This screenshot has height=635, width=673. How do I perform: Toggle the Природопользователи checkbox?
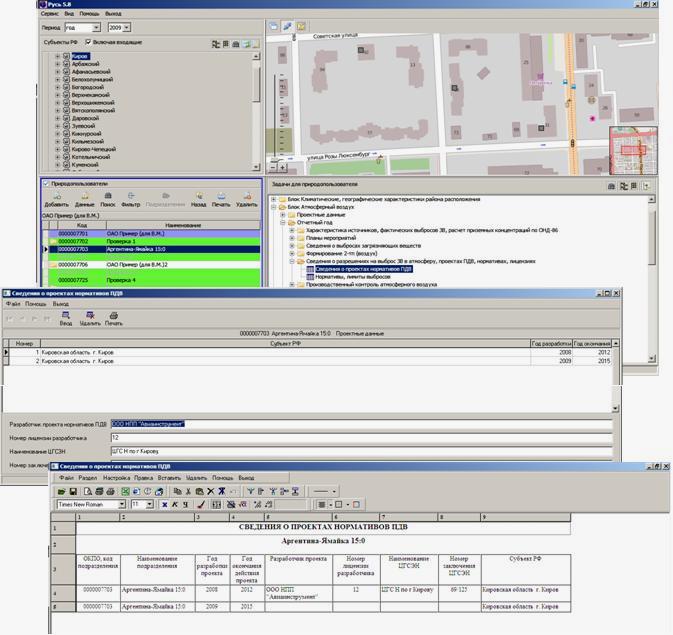point(46,183)
